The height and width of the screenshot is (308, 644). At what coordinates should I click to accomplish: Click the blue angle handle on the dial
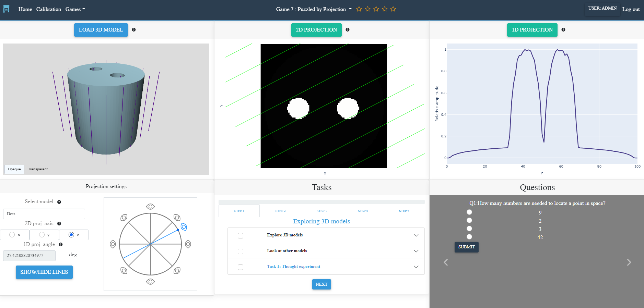(178, 230)
